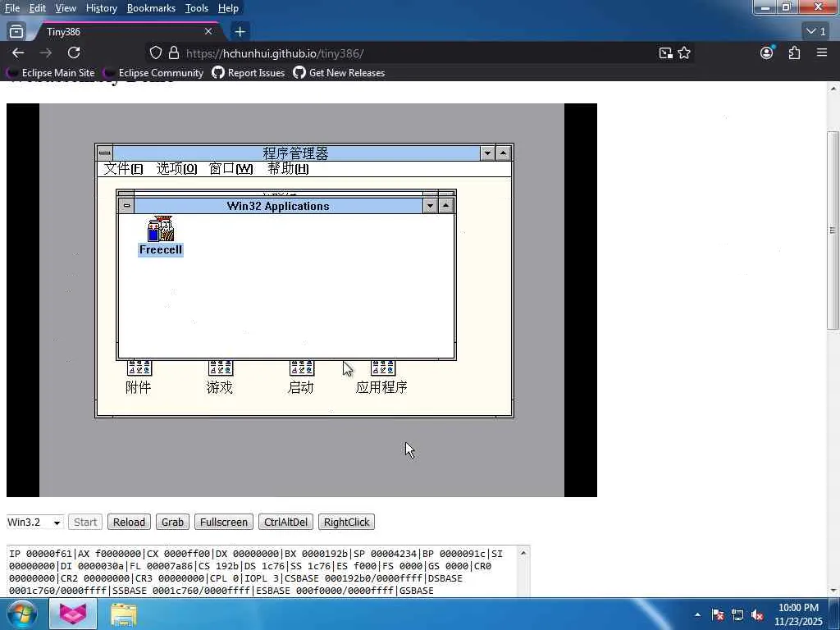
Task: Open Eclipse Main Site bookmark
Action: point(50,73)
